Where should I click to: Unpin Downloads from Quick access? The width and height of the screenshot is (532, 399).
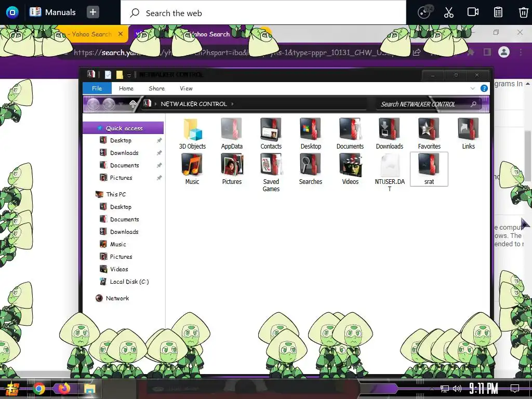pyautogui.click(x=159, y=153)
